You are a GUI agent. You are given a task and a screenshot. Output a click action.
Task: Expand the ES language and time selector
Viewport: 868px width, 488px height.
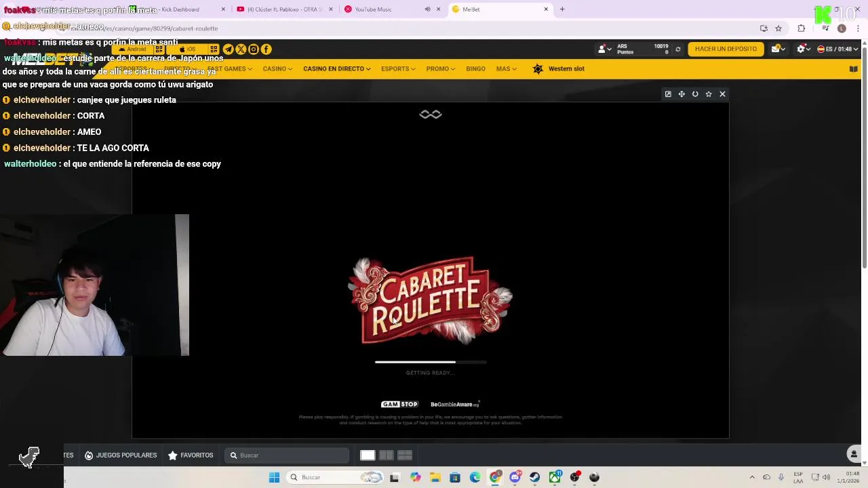(x=837, y=49)
